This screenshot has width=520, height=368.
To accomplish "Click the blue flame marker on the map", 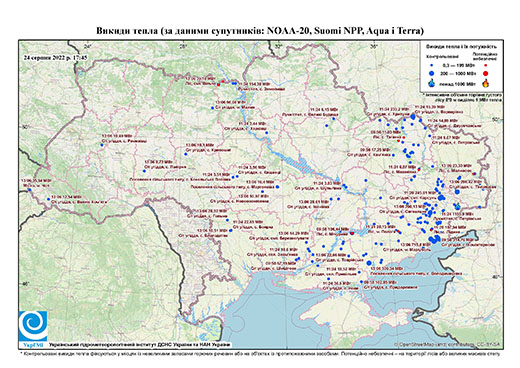I will click(457, 206).
